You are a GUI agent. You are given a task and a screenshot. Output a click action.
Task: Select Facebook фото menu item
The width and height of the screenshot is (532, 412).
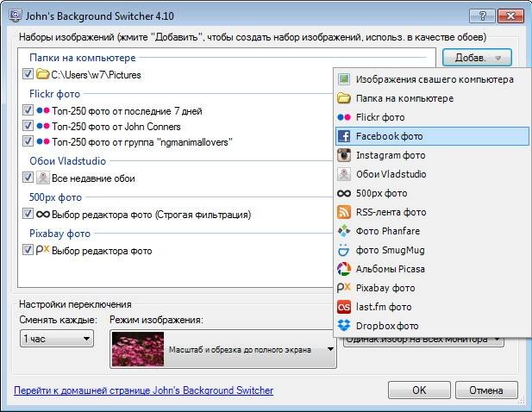(x=432, y=136)
